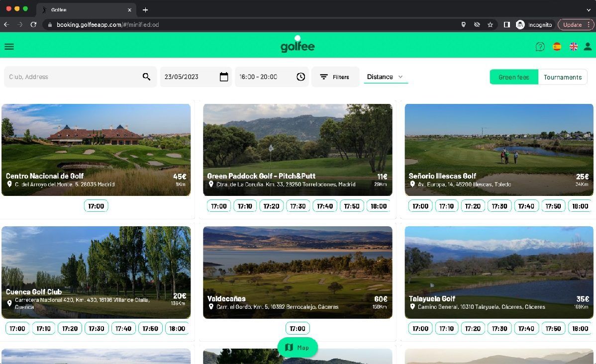This screenshot has width=596, height=364.
Task: Click the Talayuela Golf address pin icon
Action: (412, 306)
